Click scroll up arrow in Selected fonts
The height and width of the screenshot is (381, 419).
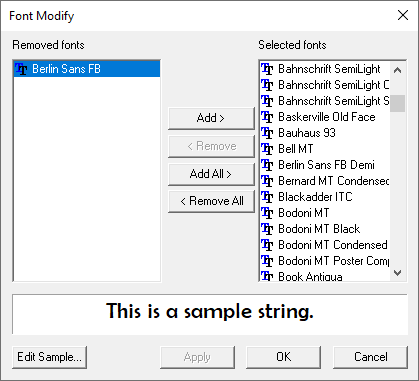pos(397,70)
